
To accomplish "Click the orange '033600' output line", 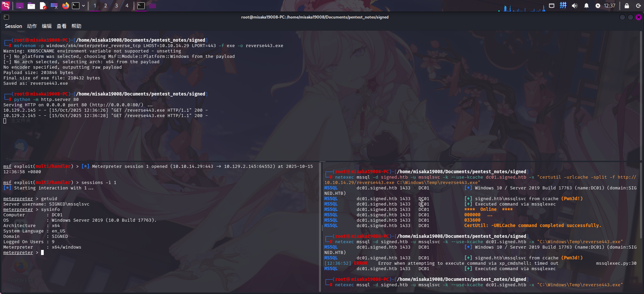I will point(472,220).
